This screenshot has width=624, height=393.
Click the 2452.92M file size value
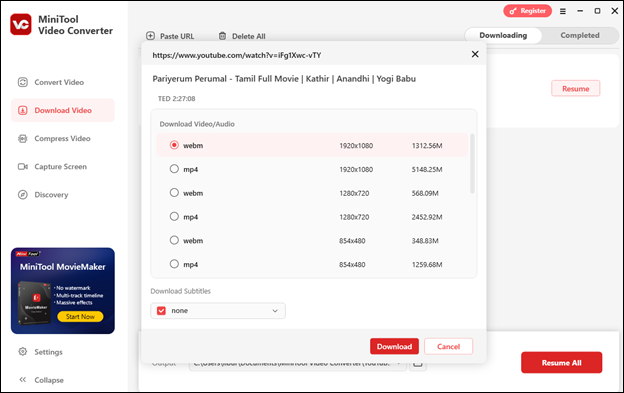click(x=427, y=217)
